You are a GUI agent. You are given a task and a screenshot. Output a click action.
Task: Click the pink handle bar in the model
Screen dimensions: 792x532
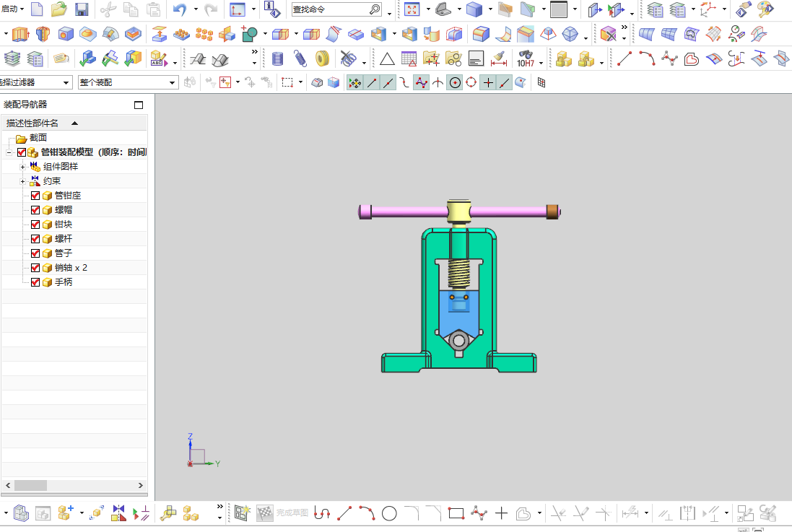(x=409, y=212)
